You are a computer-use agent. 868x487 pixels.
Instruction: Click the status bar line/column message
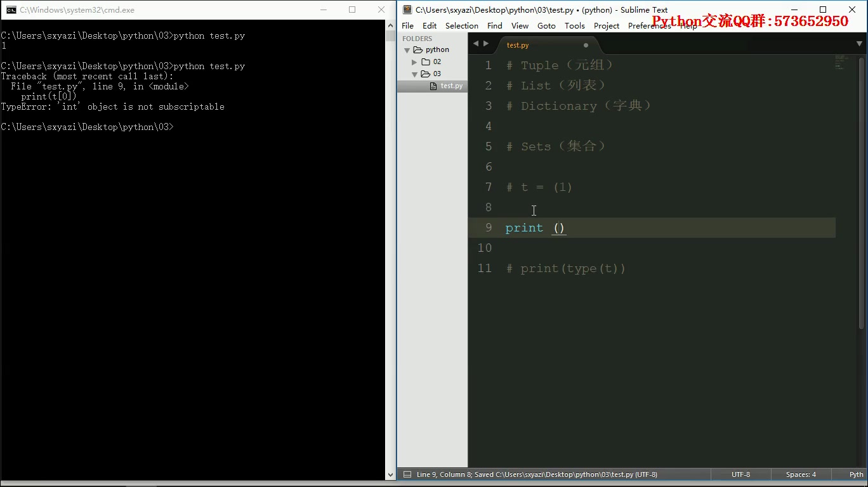537,474
